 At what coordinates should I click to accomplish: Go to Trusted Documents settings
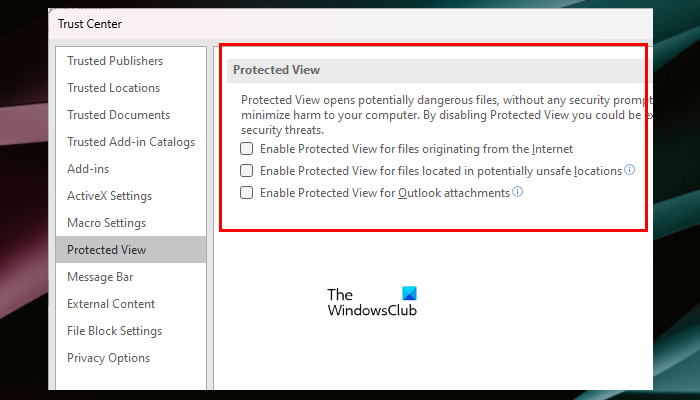(x=118, y=115)
